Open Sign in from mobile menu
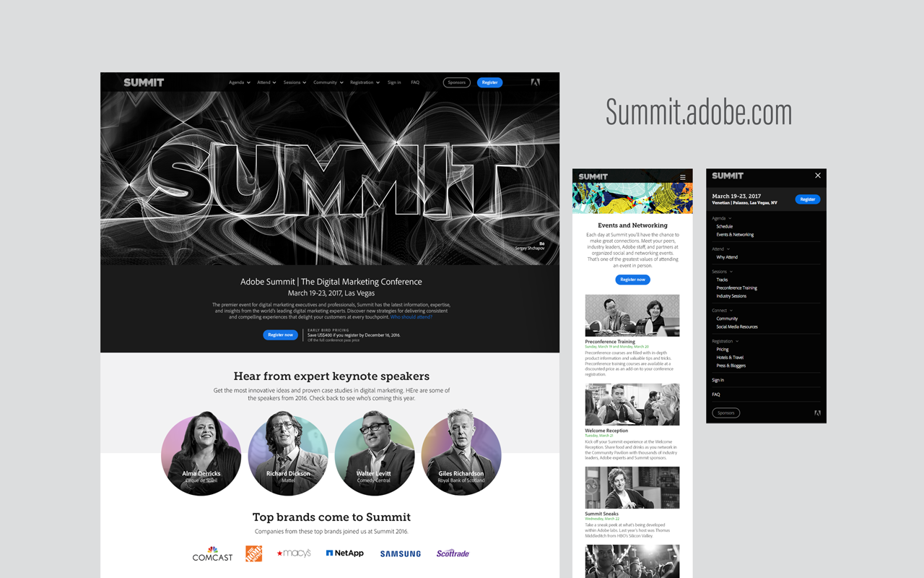 tap(718, 380)
